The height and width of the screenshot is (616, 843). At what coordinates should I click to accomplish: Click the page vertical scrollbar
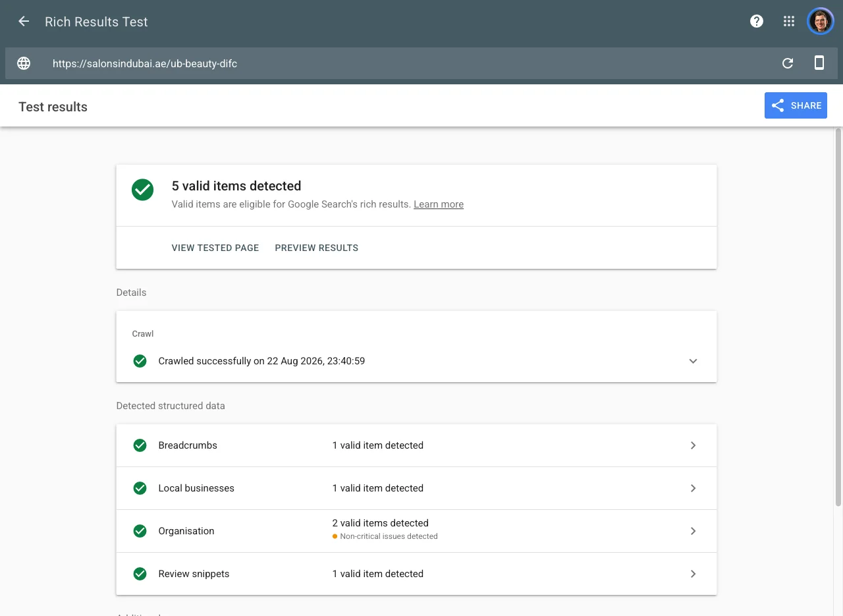[838, 316]
